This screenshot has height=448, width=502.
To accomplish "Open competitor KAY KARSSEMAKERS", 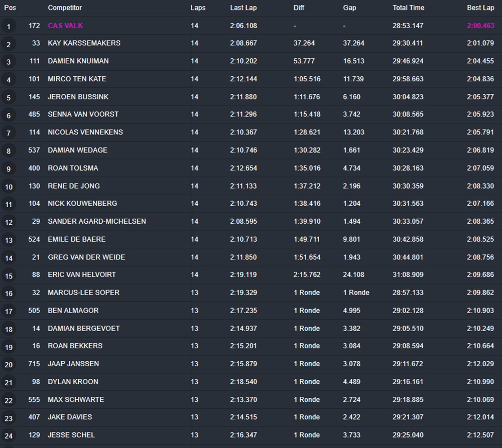I will coord(84,43).
